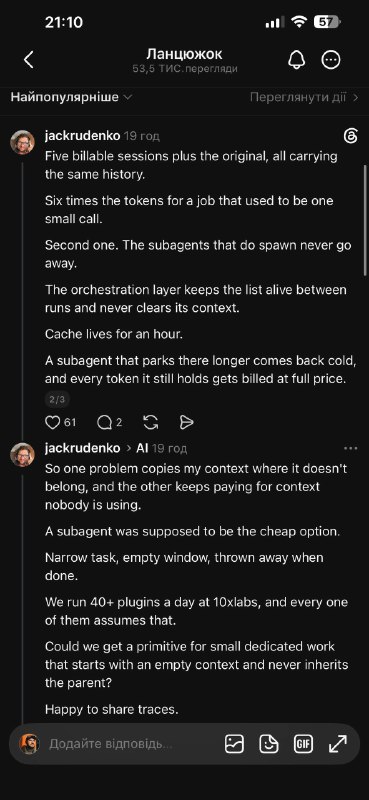Open Переглянути дії activity link
This screenshot has width=369, height=800.
[x=304, y=97]
